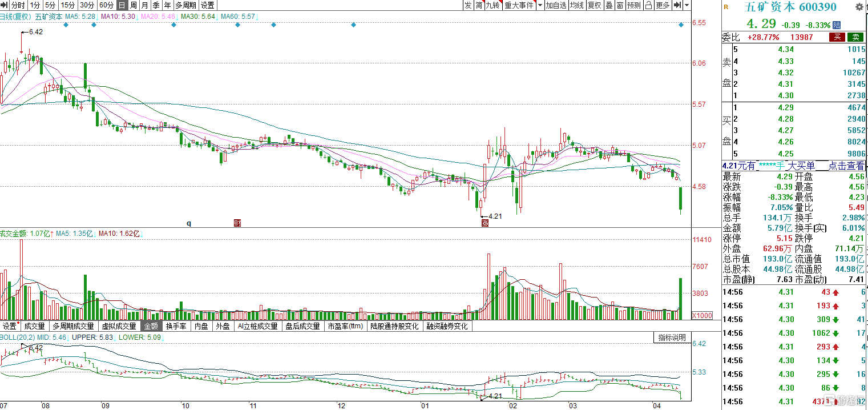The width and height of the screenshot is (868, 410).
Task: Click the R margin trading badge
Action: click(726, 7)
